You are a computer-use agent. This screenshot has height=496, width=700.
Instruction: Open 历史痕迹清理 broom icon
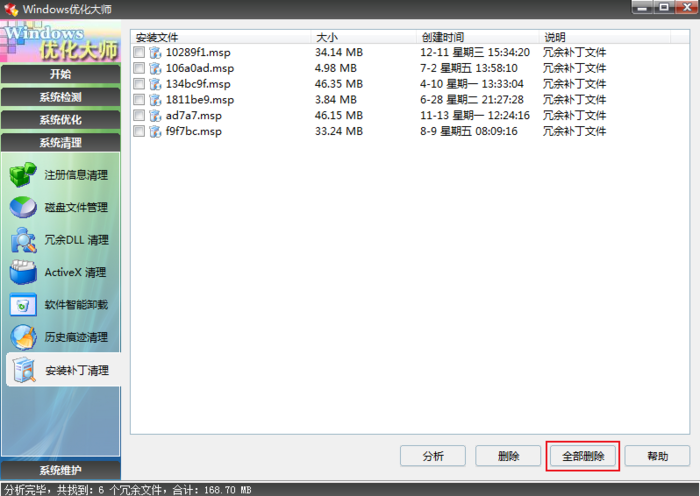click(23, 337)
